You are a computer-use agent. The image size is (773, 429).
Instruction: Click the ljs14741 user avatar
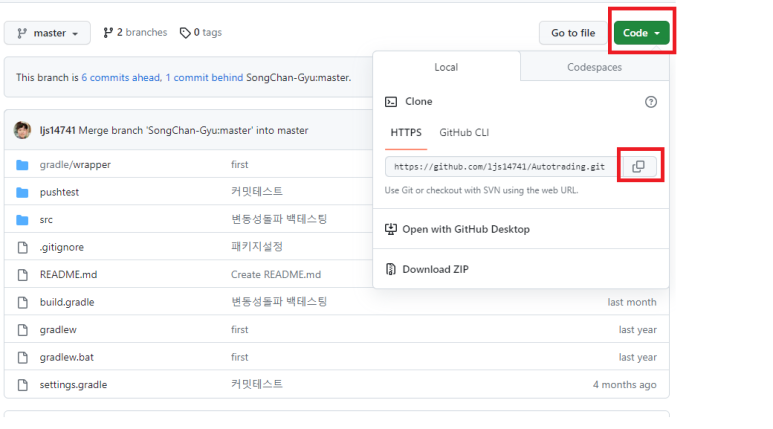point(22,130)
